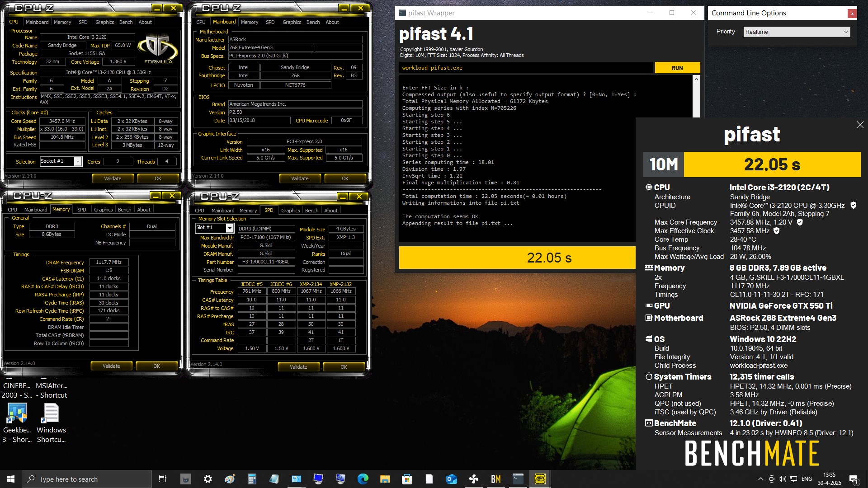Open the Windows Start menu
Image resolution: width=868 pixels, height=488 pixels.
click(x=11, y=479)
